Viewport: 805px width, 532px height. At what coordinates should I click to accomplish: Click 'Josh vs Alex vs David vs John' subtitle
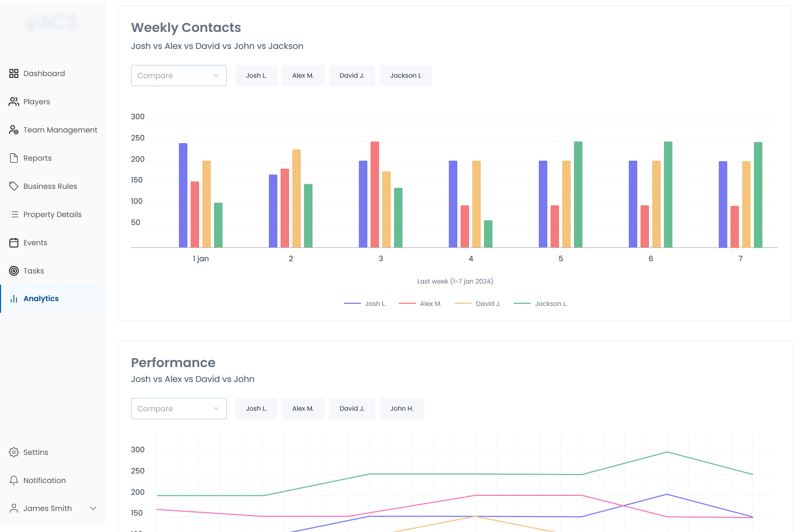pos(193,379)
